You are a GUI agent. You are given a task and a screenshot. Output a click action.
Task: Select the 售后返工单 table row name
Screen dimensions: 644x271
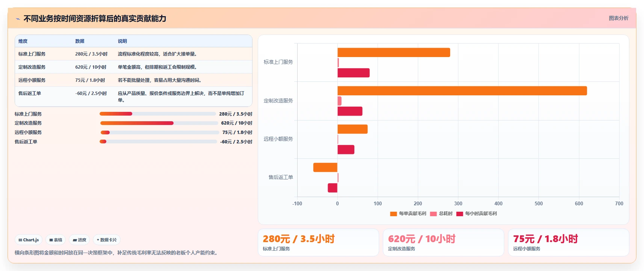(30, 93)
